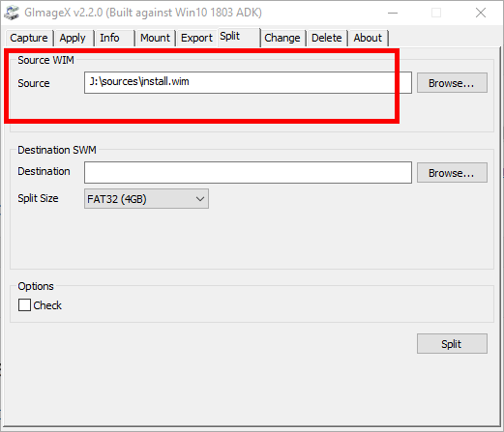Open the Apply tab
504x432 pixels.
pos(73,38)
